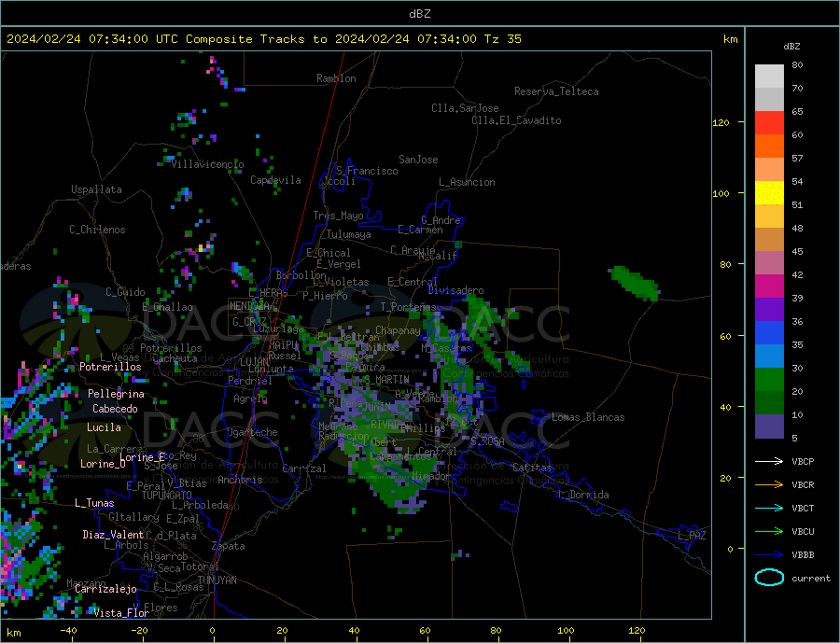This screenshot has width=840, height=643.
Task: Click the Vista_Flor map label
Action: pyautogui.click(x=121, y=613)
